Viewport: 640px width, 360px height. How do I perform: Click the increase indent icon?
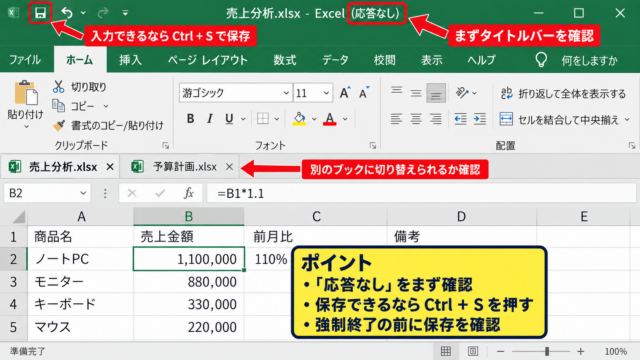480,119
